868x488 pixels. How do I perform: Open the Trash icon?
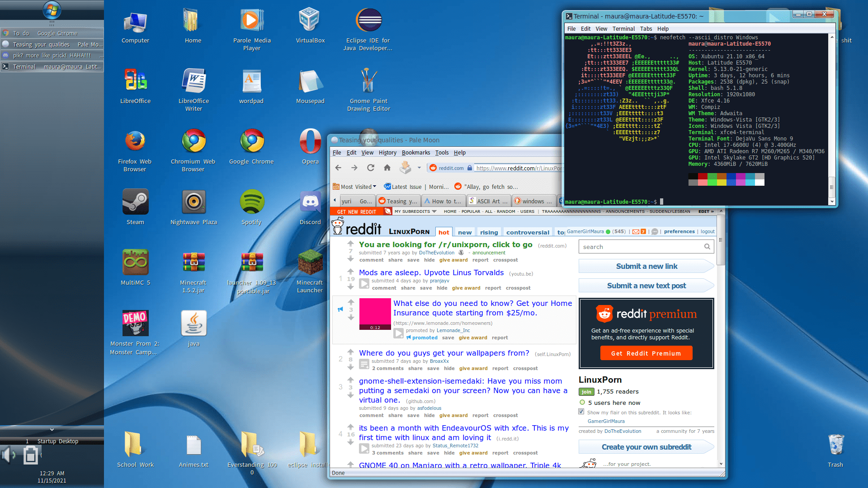coord(835,445)
